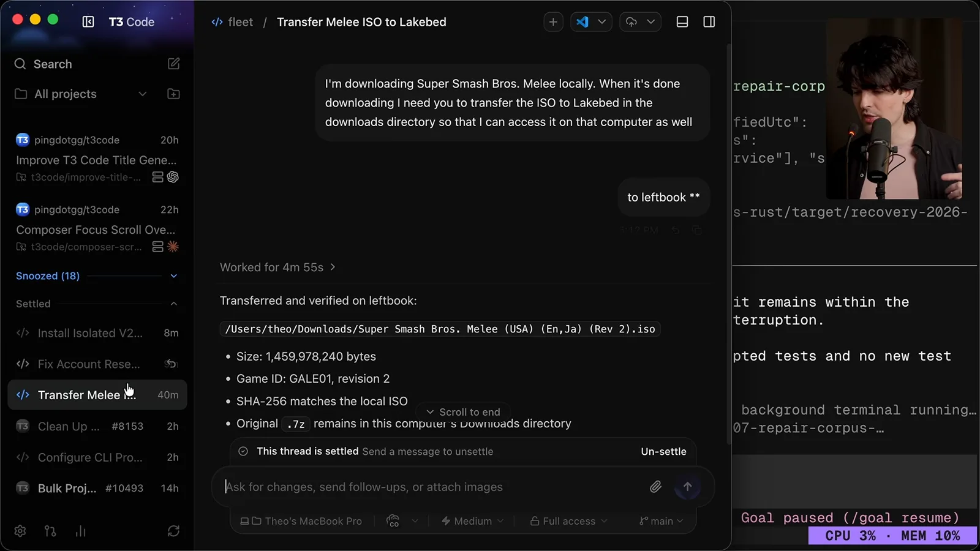Click Theo's MacBook Pro device selector
This screenshot has width=980, height=551.
pos(301,521)
